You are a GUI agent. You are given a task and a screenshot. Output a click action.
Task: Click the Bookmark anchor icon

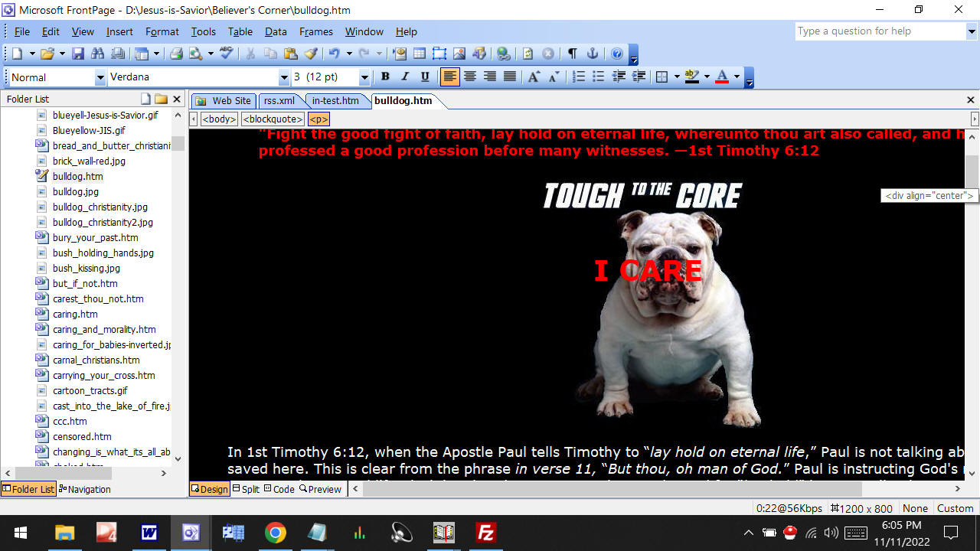click(592, 54)
